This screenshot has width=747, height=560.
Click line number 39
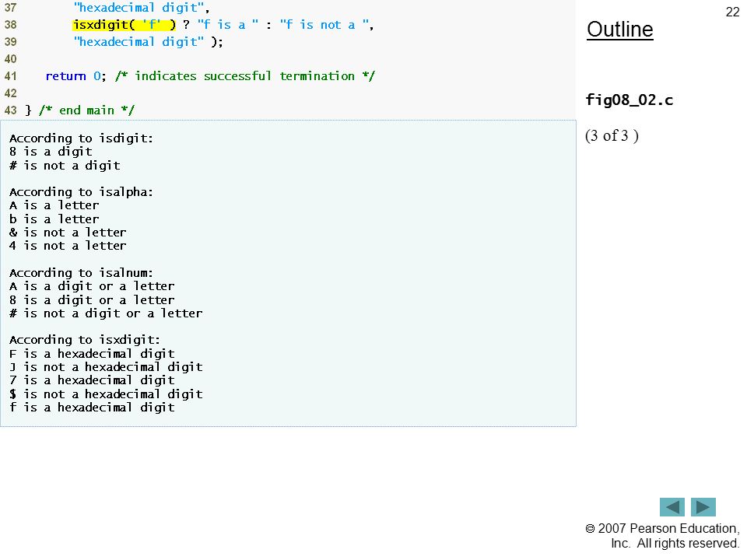tap(10, 42)
